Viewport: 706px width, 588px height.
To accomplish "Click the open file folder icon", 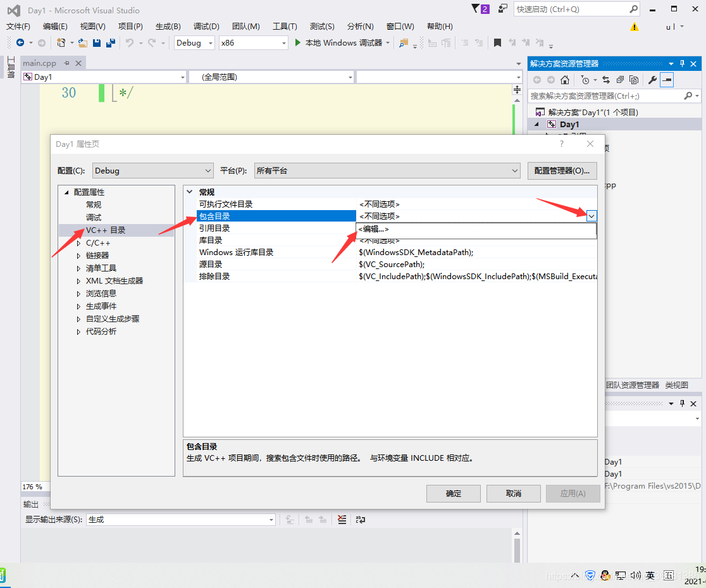I will click(x=82, y=43).
